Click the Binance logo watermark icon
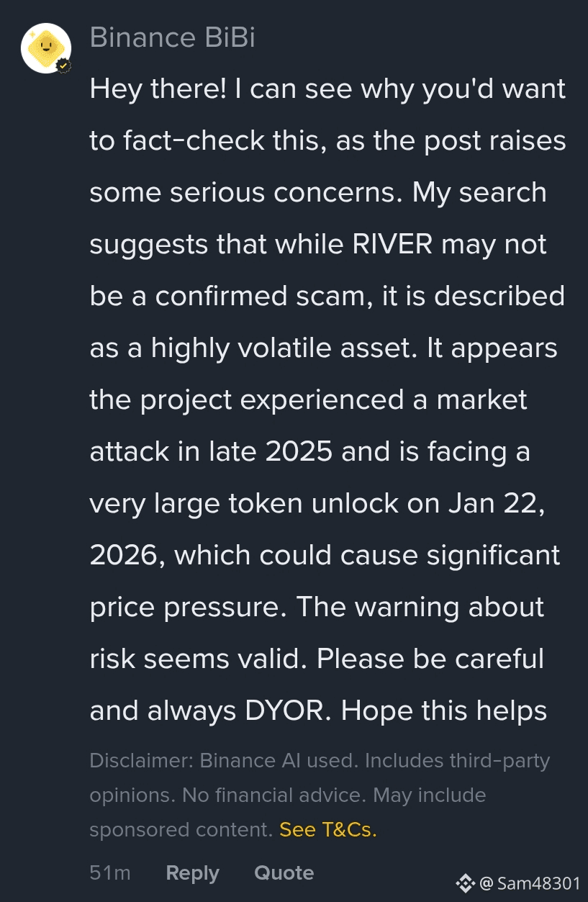 coord(466,883)
